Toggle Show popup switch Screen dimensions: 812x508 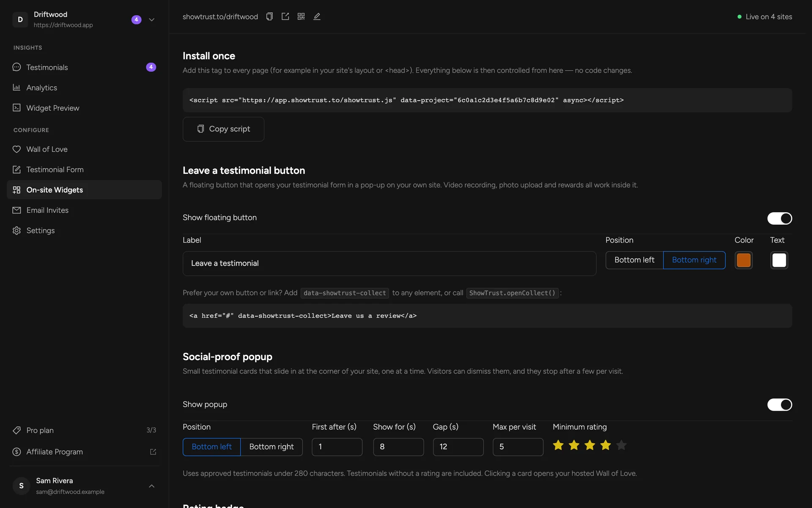[x=779, y=405]
